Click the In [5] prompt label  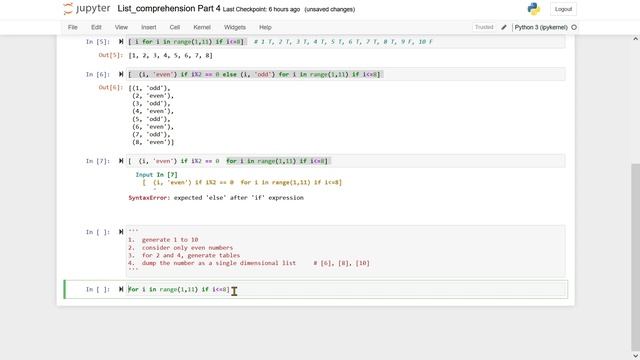[x=98, y=42]
